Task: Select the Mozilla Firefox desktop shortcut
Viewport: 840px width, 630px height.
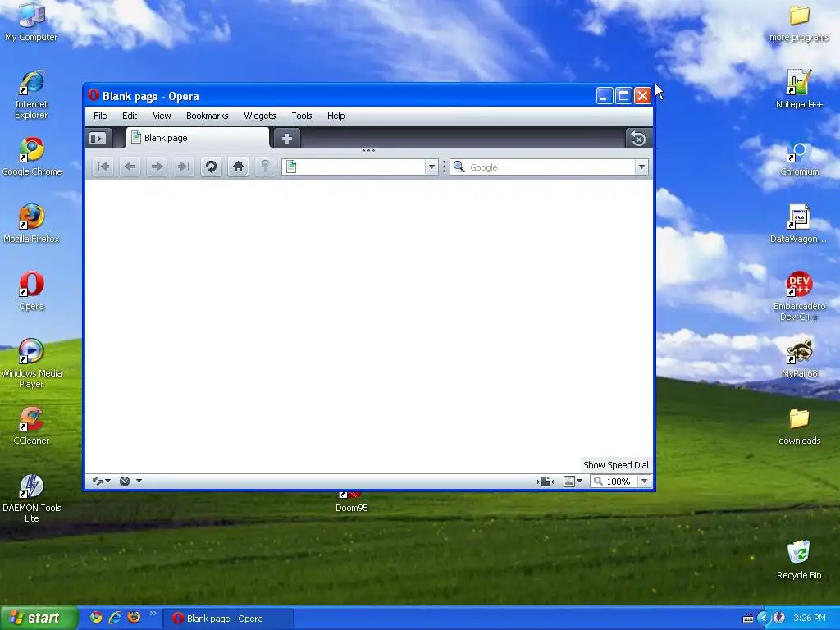Action: (31, 224)
